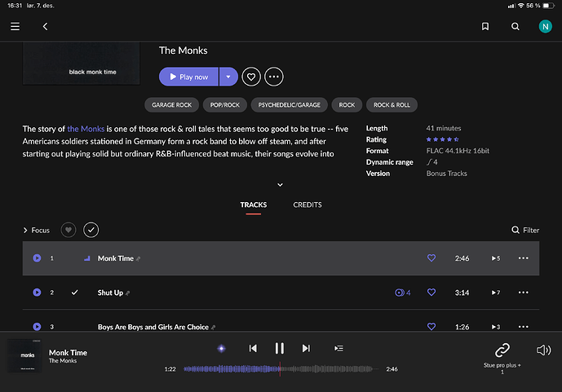Click the Shut Up lyrics icon
This screenshot has height=392, width=562.
[127, 293]
